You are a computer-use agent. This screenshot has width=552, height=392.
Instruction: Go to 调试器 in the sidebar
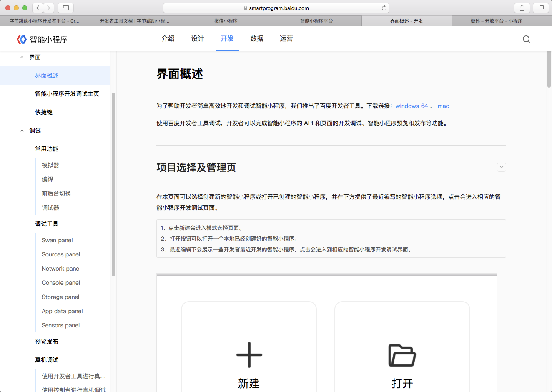point(50,208)
